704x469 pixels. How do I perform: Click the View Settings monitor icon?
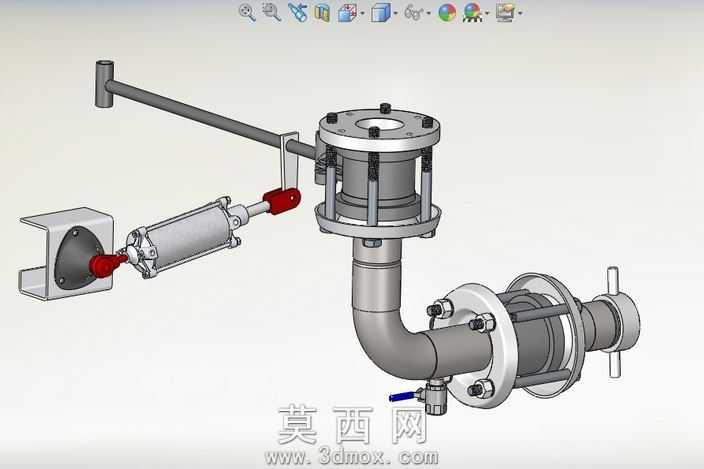coord(505,13)
